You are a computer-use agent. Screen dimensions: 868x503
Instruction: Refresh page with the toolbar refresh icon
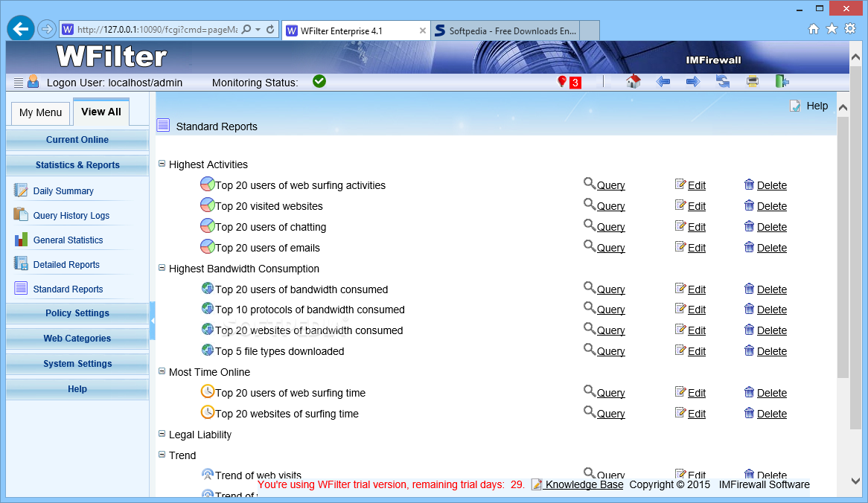coord(722,82)
